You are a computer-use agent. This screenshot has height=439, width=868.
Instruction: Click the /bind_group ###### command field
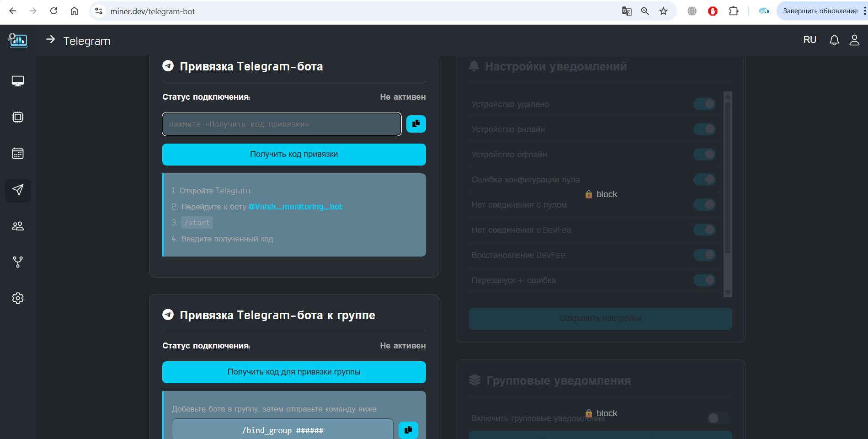coord(282,430)
